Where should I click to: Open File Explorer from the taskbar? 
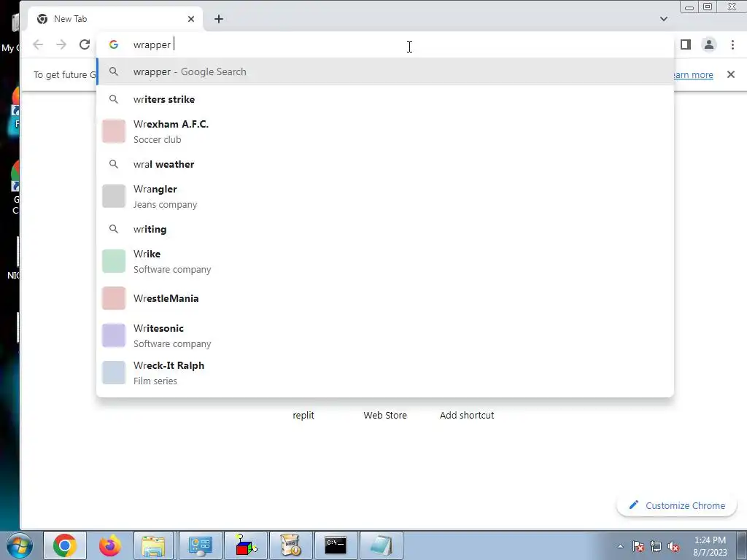(153, 545)
